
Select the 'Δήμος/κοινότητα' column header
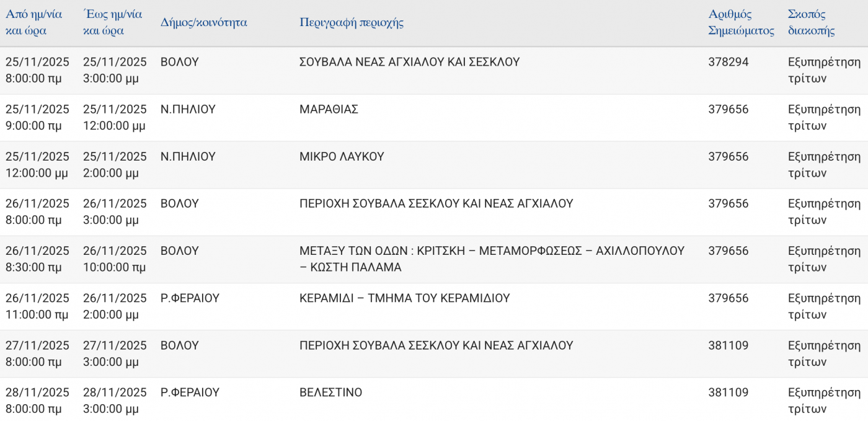[x=204, y=23]
